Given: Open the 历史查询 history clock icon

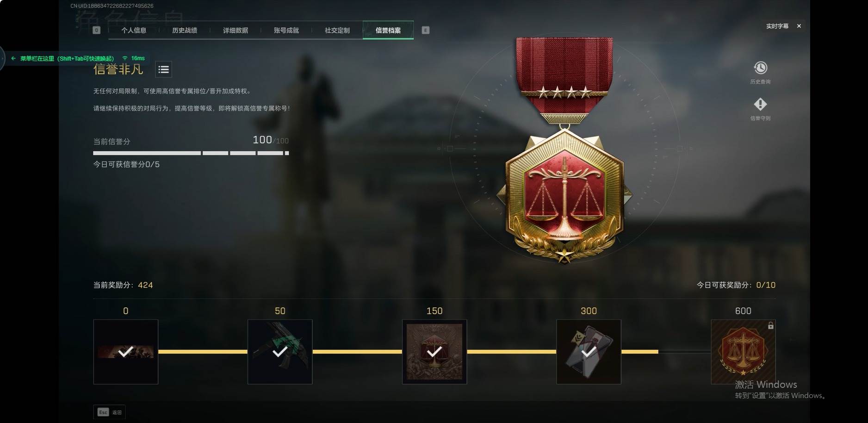Looking at the screenshot, I should point(760,68).
